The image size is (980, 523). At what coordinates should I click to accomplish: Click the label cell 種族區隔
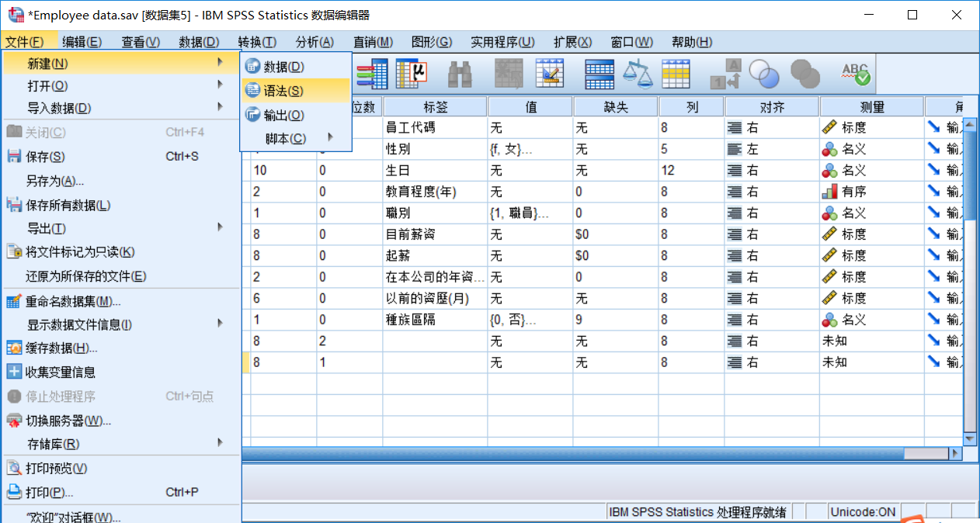436,320
